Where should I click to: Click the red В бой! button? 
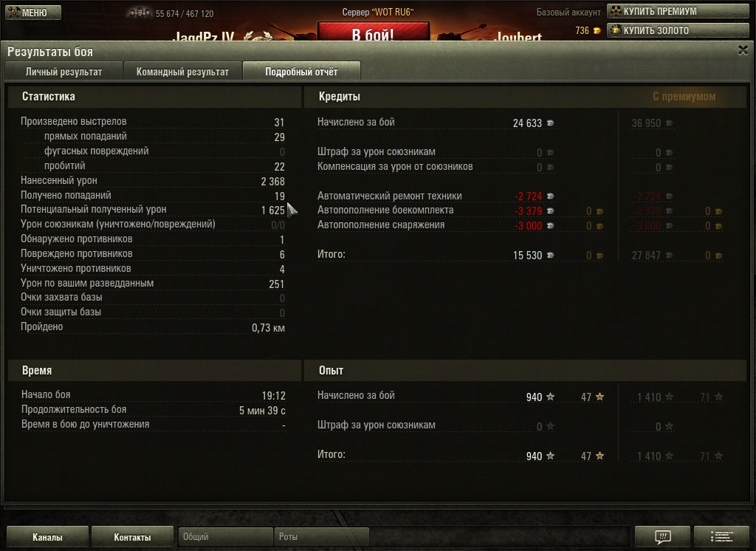pos(373,32)
